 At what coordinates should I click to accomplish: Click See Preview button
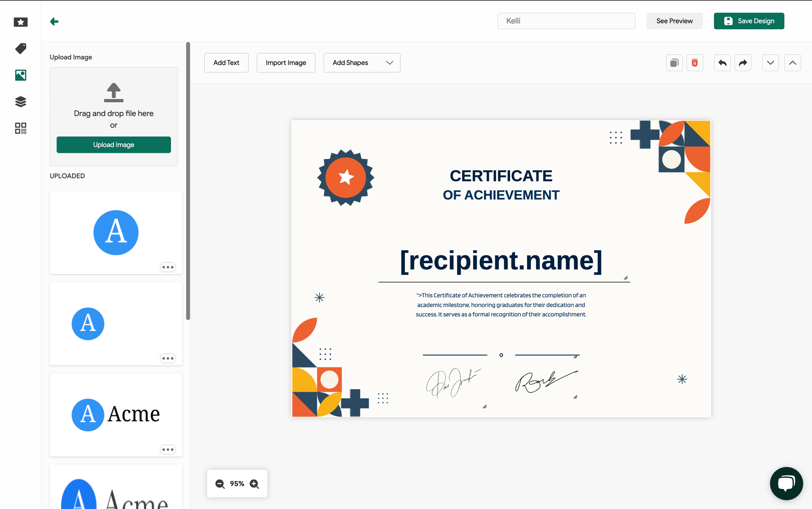(674, 21)
